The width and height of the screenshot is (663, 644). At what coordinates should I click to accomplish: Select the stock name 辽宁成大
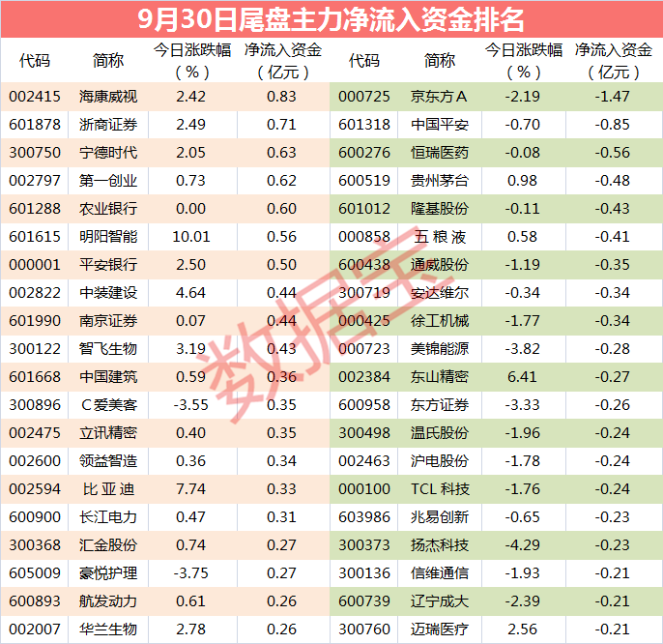440,601
